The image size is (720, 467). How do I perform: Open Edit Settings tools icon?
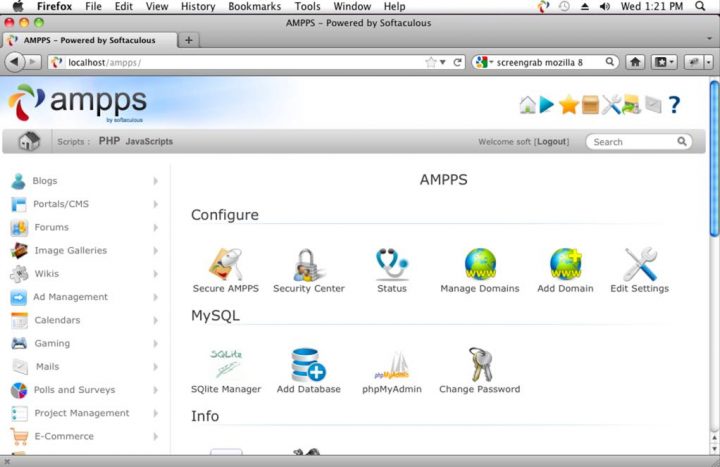point(639,266)
